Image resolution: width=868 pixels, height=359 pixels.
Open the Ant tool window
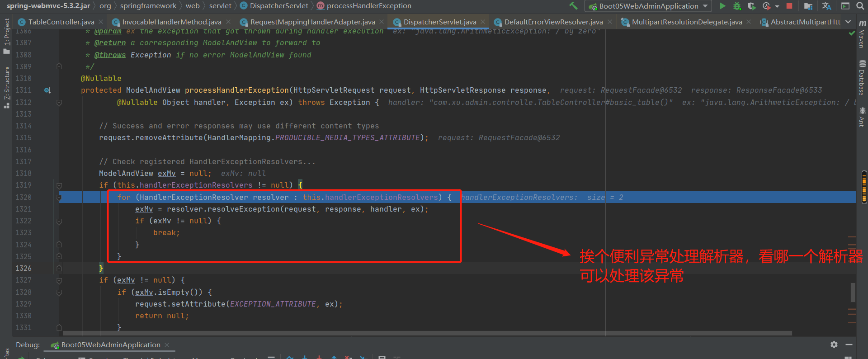pyautogui.click(x=862, y=117)
